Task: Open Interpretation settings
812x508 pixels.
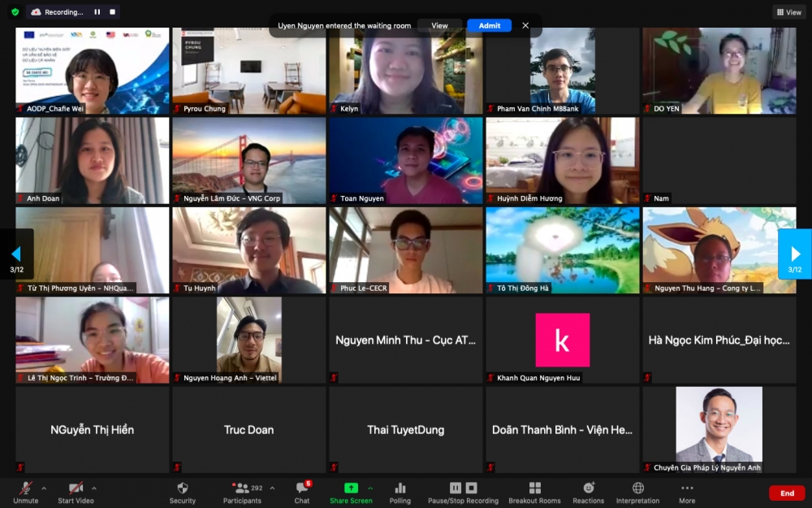Action: 637,492
